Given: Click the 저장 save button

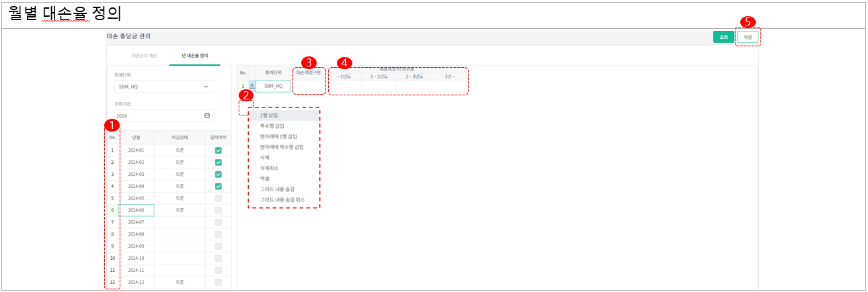Looking at the screenshot, I should coord(748,37).
